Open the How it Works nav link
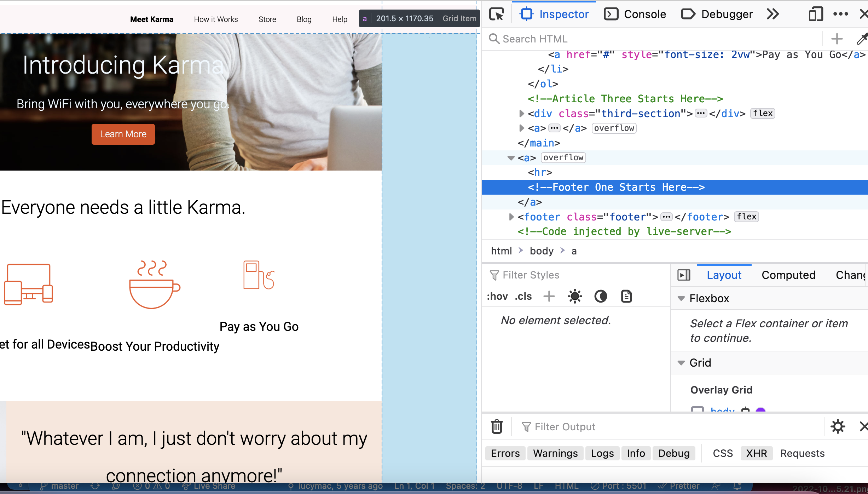Image resolution: width=868 pixels, height=494 pixels. (x=216, y=19)
